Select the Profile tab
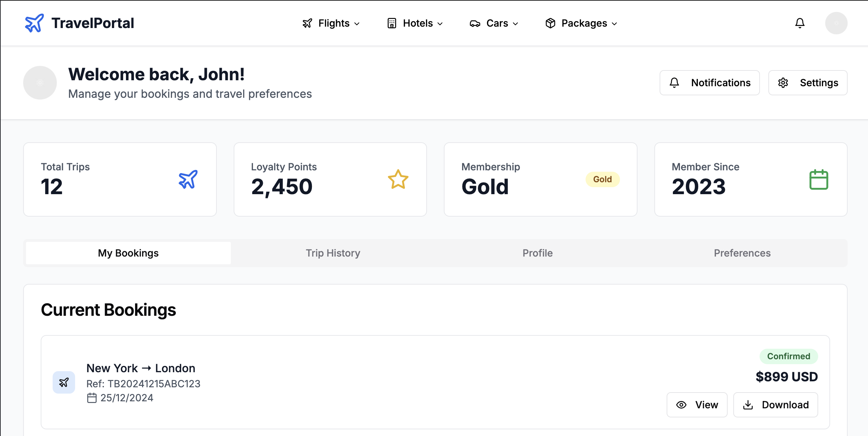 (538, 253)
